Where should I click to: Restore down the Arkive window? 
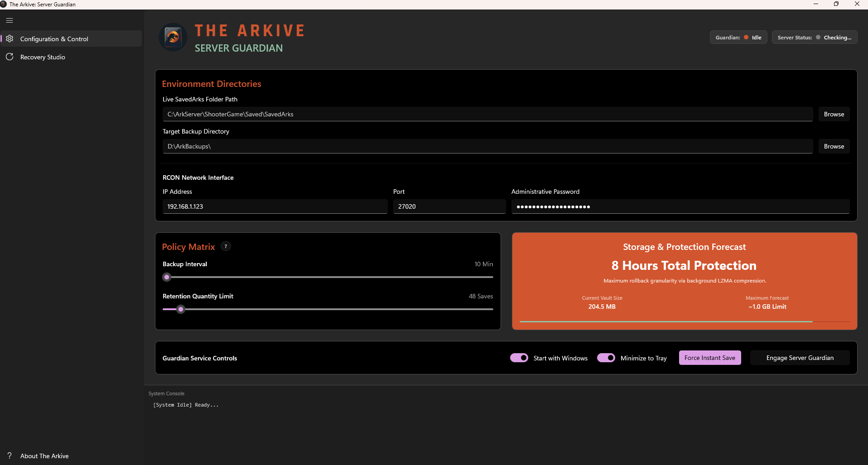836,4
